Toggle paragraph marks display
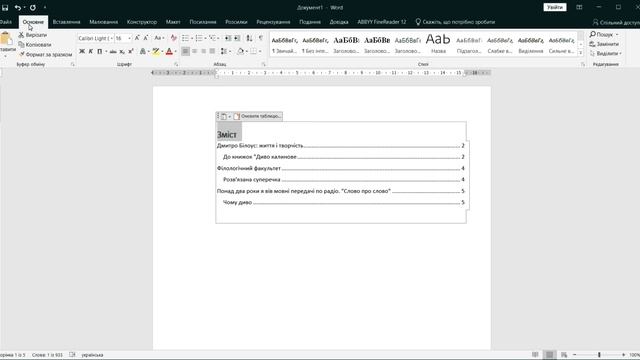This screenshot has height=360, width=640. (x=260, y=38)
